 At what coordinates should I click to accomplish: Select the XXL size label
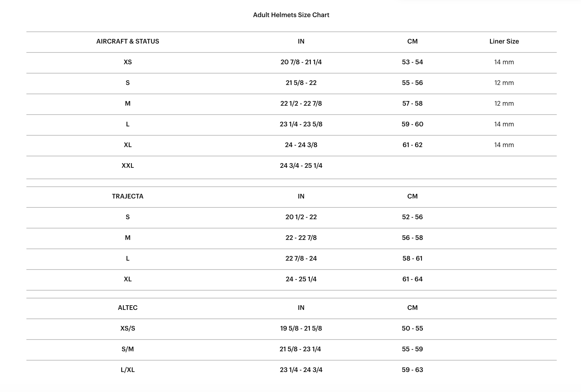coord(127,166)
